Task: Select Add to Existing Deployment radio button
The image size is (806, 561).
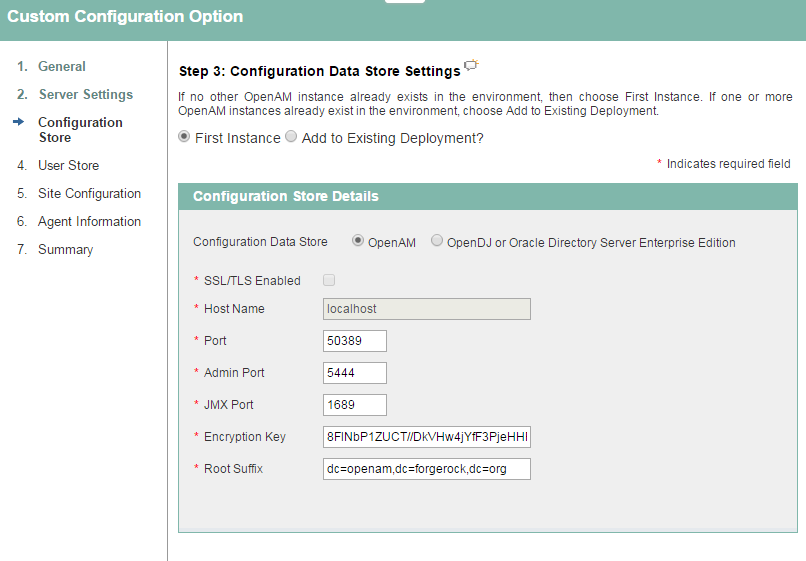Action: tap(291, 136)
